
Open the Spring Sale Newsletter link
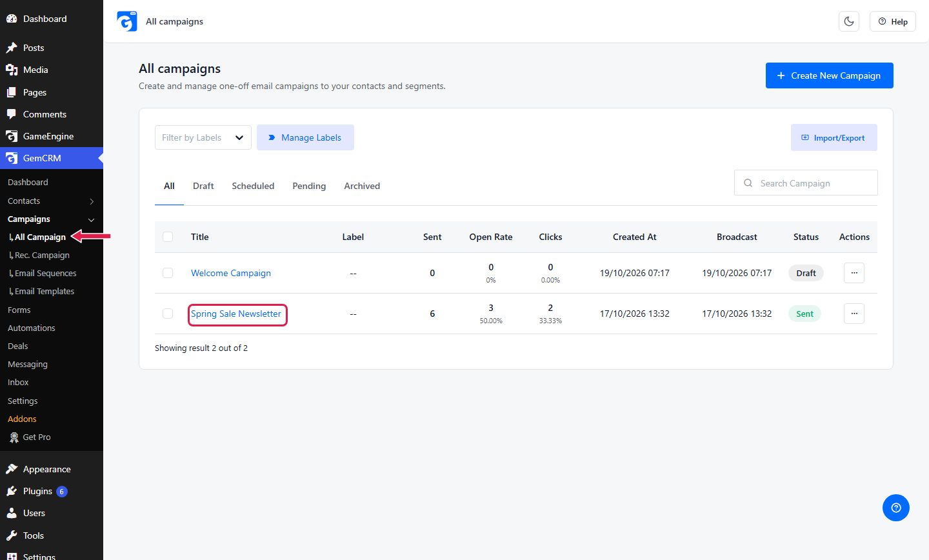[236, 314]
